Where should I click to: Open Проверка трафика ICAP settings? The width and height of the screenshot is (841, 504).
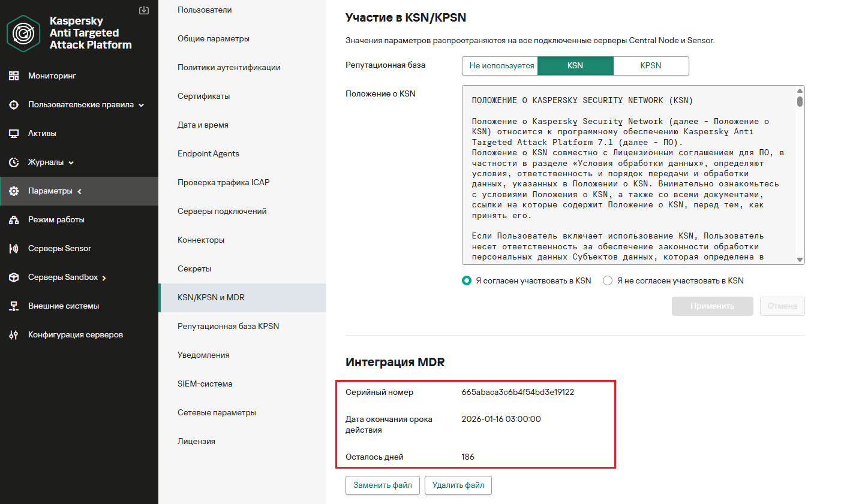click(x=242, y=183)
